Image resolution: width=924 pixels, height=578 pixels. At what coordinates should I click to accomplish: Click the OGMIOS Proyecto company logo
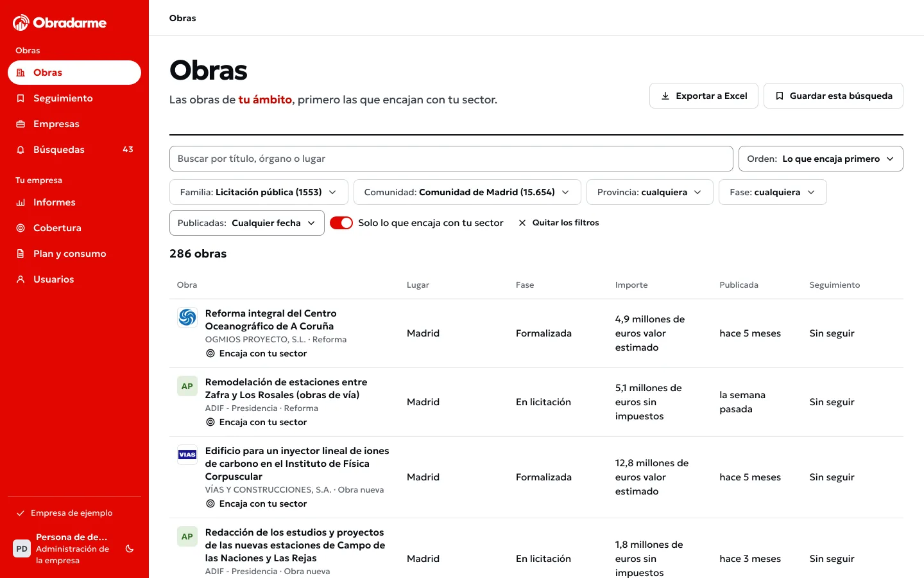click(187, 317)
